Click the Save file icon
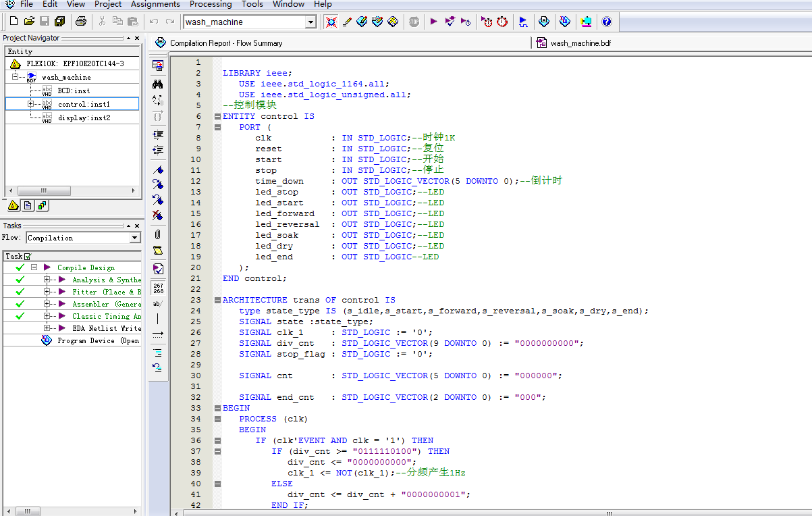Viewport: 812px width, 516px height. coord(45,22)
